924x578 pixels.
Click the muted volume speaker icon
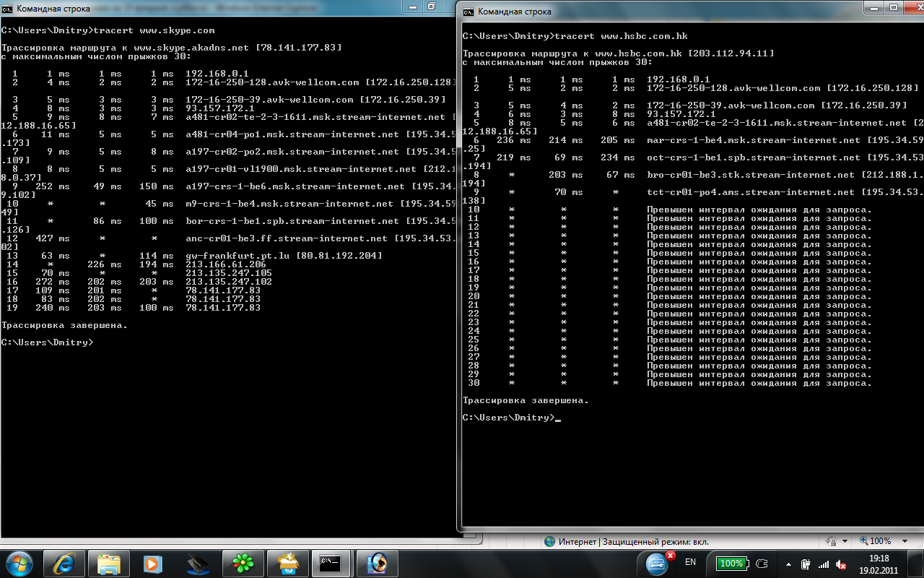pos(840,564)
